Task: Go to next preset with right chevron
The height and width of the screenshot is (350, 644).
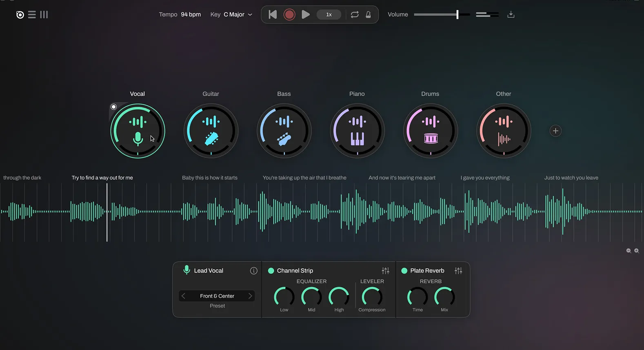Action: pyautogui.click(x=250, y=296)
